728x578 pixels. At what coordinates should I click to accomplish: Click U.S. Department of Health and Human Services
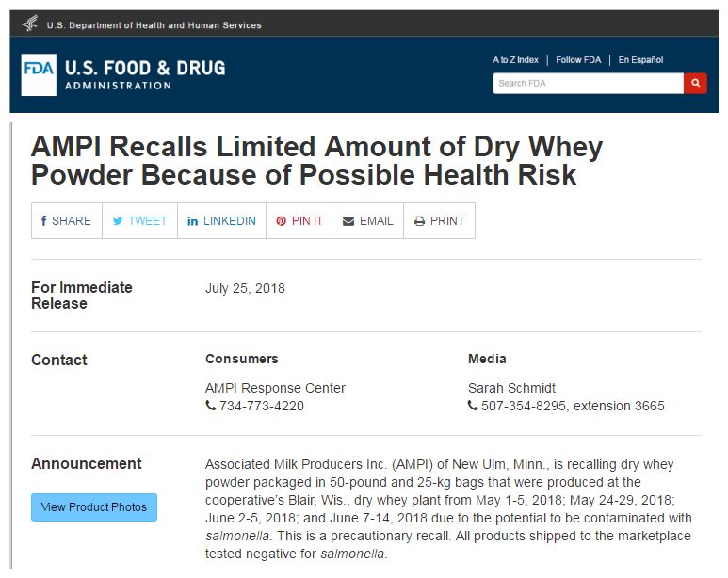[x=154, y=25]
